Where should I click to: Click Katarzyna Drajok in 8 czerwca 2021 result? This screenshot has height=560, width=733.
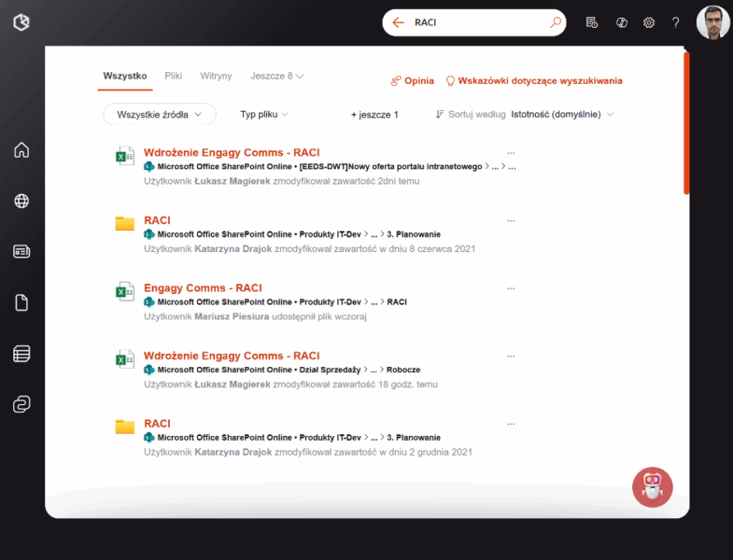point(233,248)
